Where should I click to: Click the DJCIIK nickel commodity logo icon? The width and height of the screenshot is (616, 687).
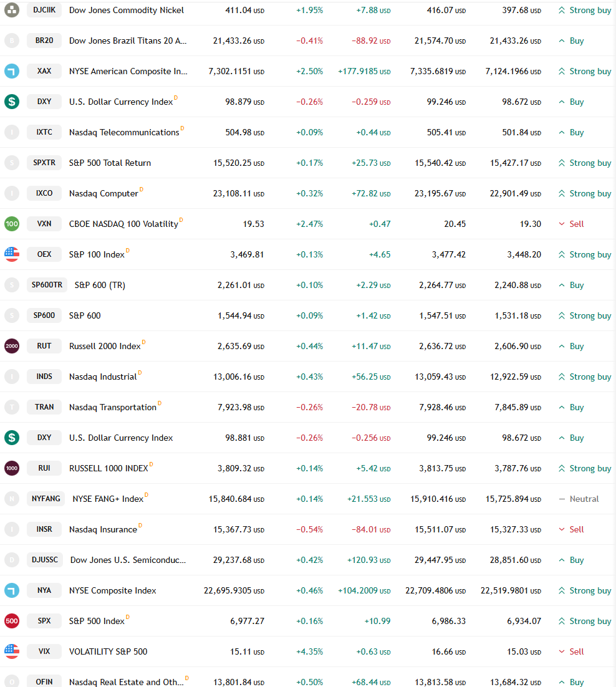[12, 10]
